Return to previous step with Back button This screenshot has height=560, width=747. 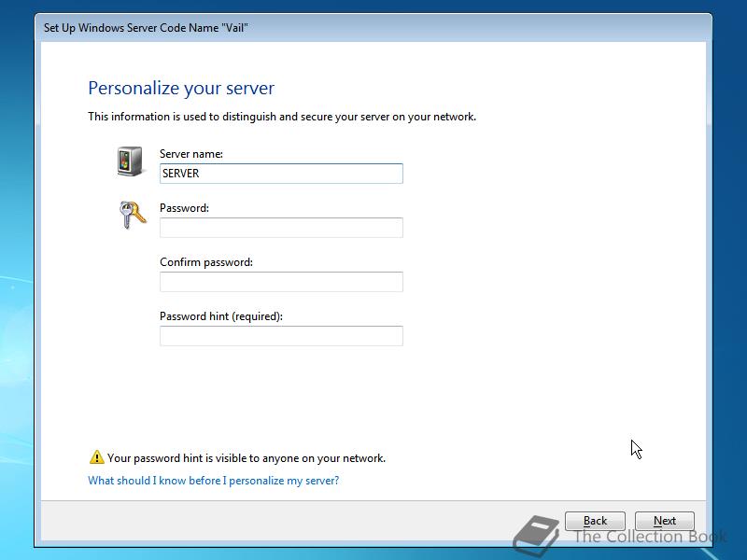point(595,521)
